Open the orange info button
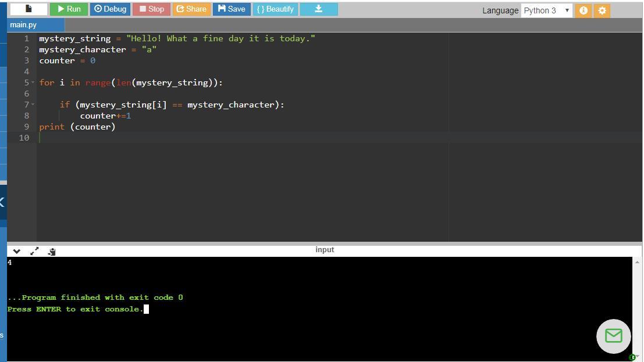Image resolution: width=644 pixels, height=362 pixels. (x=583, y=10)
